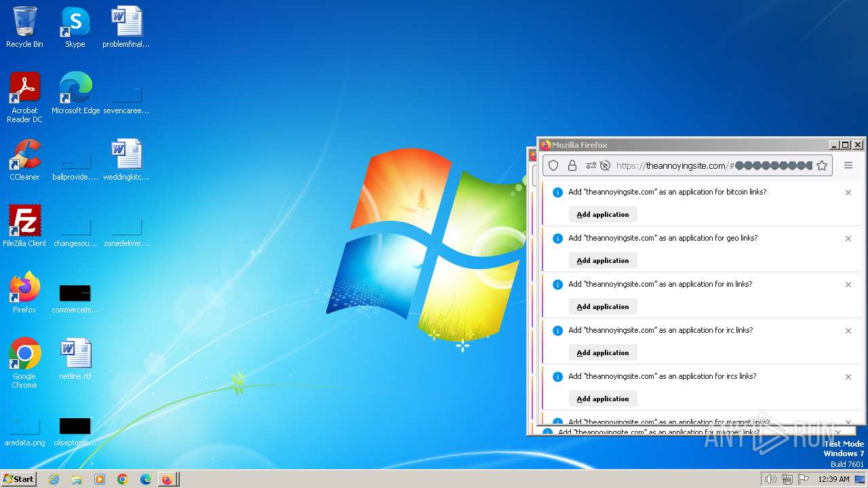This screenshot has width=868, height=488.
Task: Click the blocked autoplay camera icon
Action: [605, 165]
